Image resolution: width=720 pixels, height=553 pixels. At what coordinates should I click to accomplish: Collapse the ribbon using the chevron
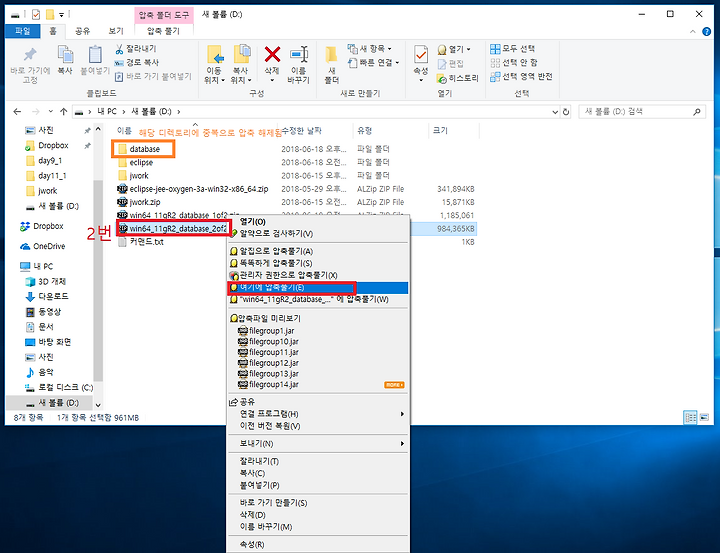tap(692, 31)
